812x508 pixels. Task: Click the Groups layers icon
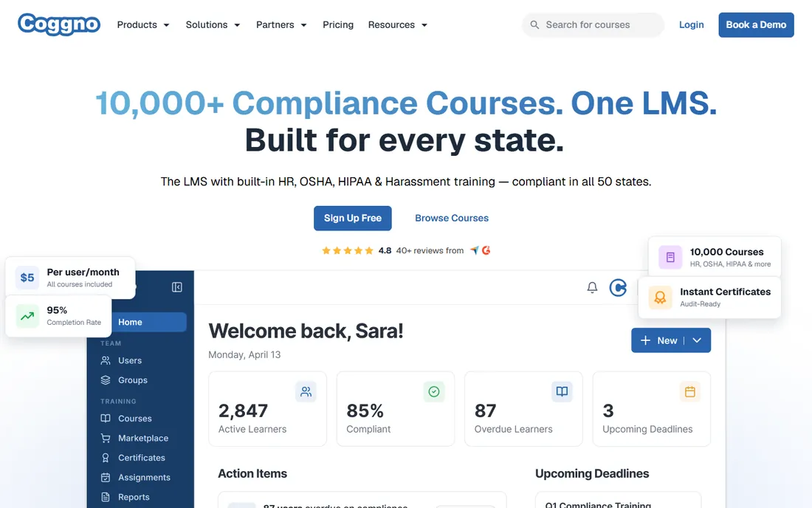[x=106, y=380]
